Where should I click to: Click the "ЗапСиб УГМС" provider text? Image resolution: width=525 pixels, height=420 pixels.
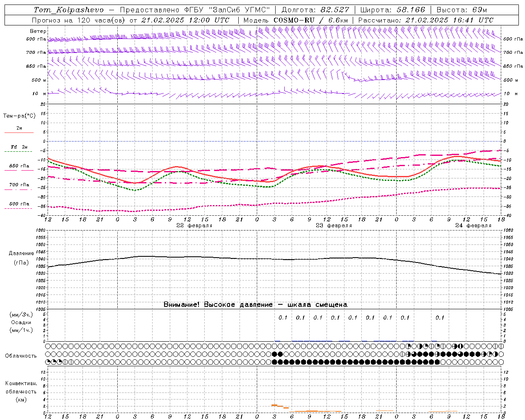239,10
